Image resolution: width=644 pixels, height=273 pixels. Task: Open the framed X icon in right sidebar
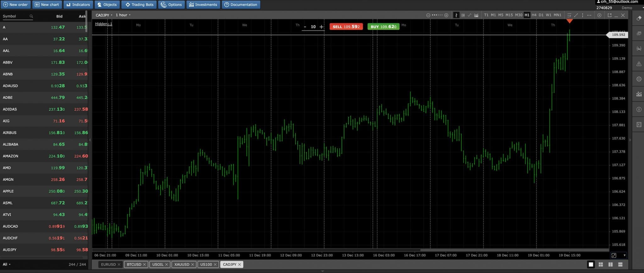point(639,125)
